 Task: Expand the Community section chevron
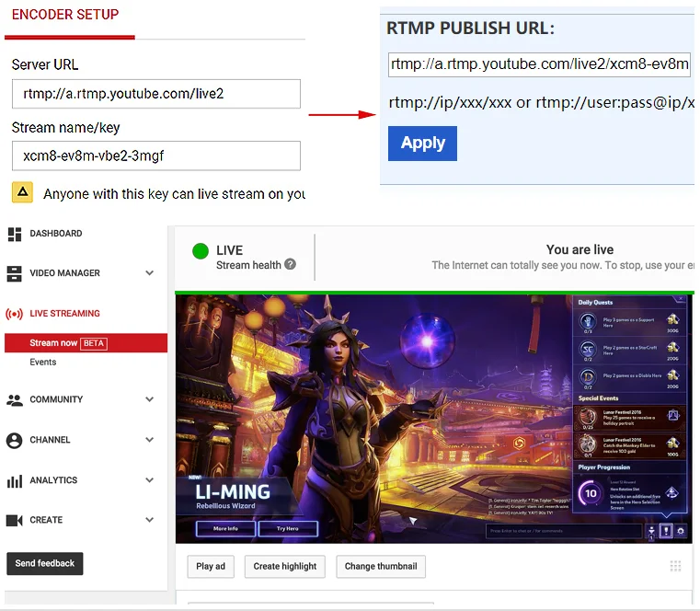pyautogui.click(x=150, y=399)
